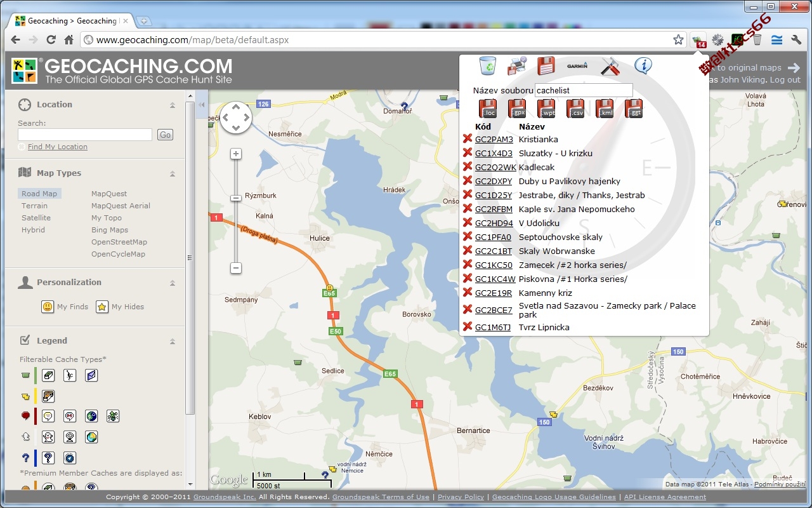This screenshot has height=508, width=812.
Task: Remove Skaly Wobrwanske using red X
Action: click(468, 250)
